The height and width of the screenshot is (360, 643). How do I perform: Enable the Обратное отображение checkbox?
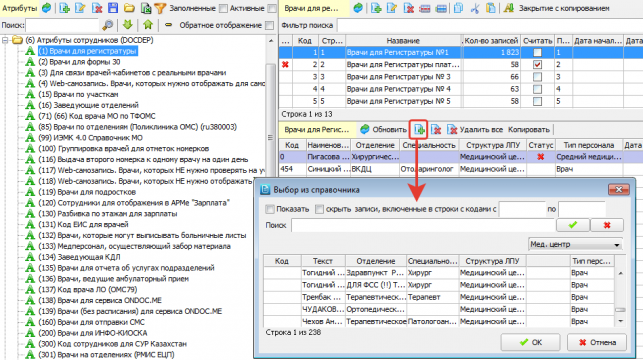pos(269,25)
